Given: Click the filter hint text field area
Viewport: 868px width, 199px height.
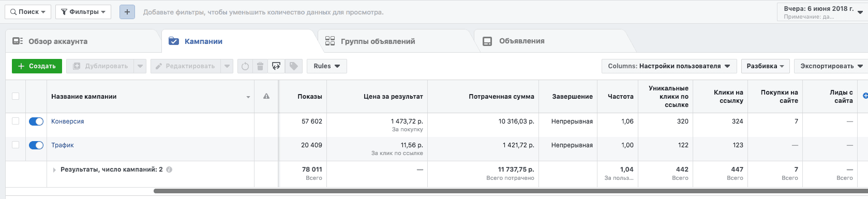Looking at the screenshot, I should point(263,12).
